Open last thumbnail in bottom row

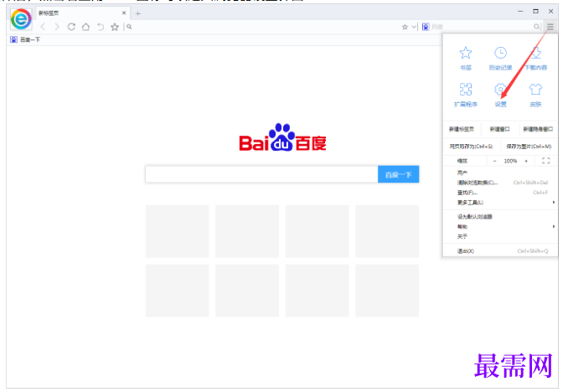click(387, 291)
